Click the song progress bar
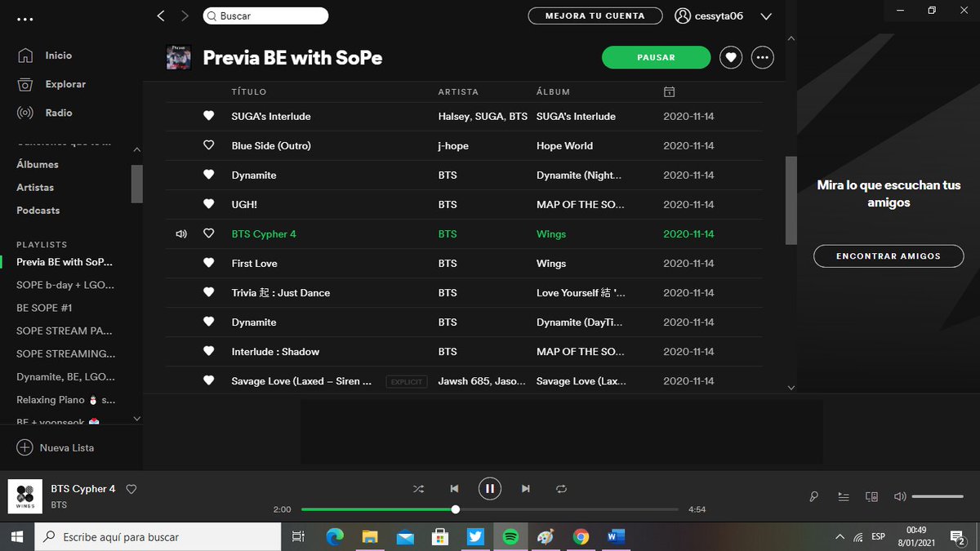 [490, 509]
